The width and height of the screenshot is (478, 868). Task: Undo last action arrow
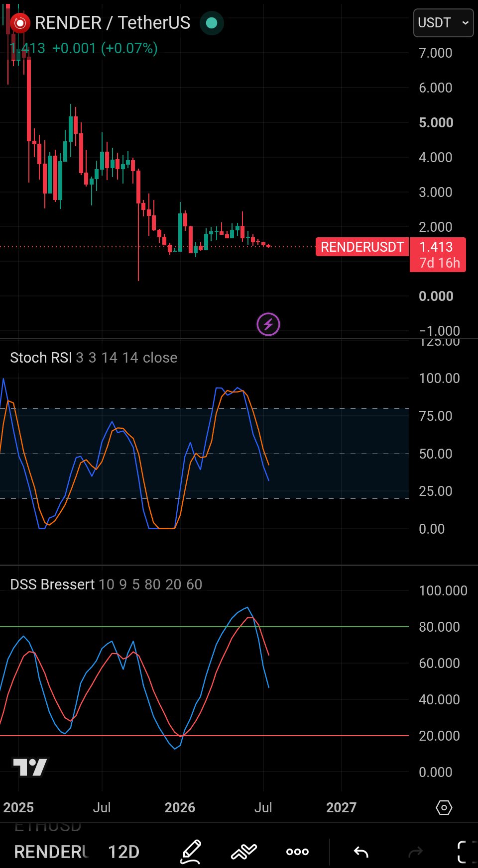pyautogui.click(x=361, y=852)
